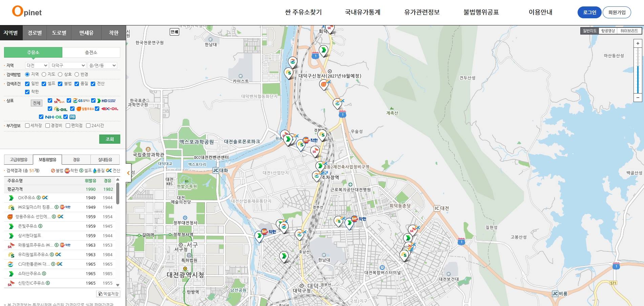Click the 알뜰주유소 icon beside 쌍용주유소 선인에

(10, 217)
